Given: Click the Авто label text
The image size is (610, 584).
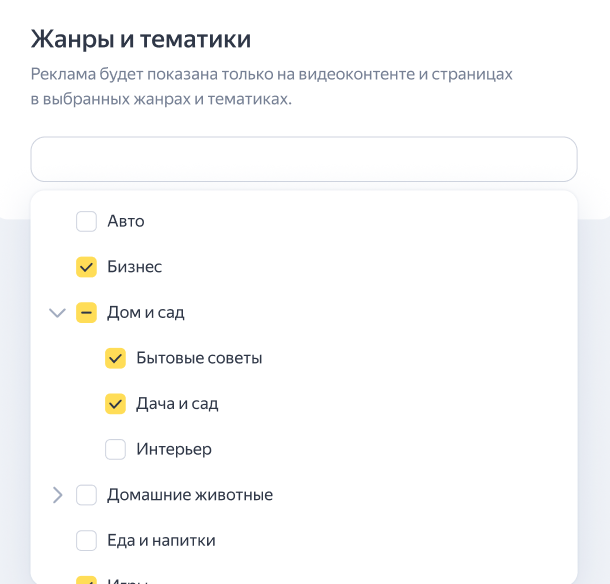Looking at the screenshot, I should coord(126,221).
